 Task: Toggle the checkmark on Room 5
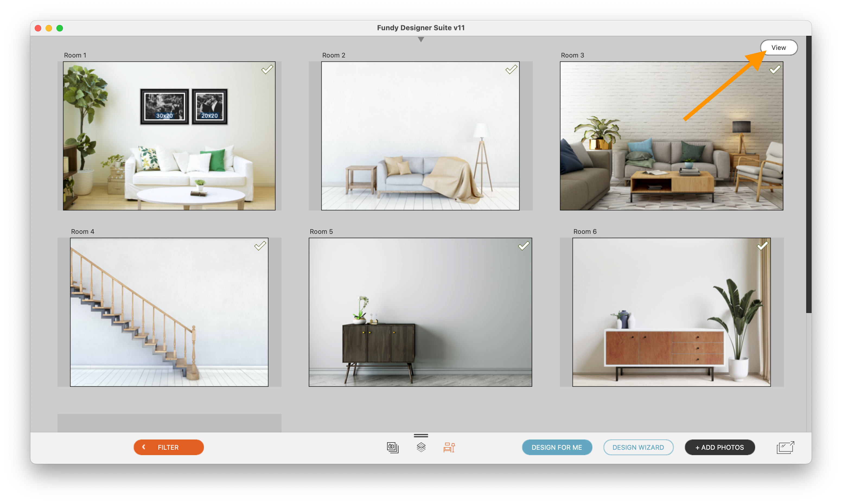[x=524, y=245]
